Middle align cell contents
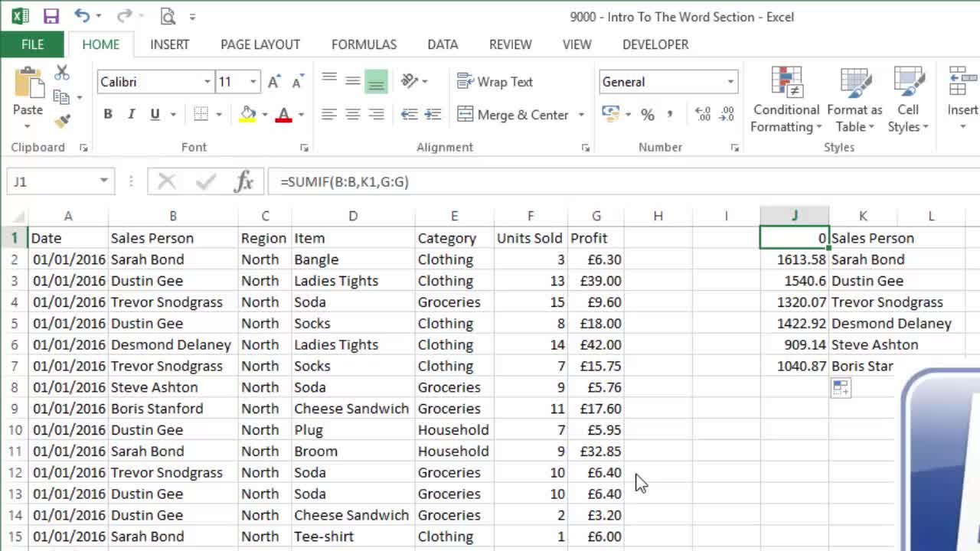 coord(353,81)
